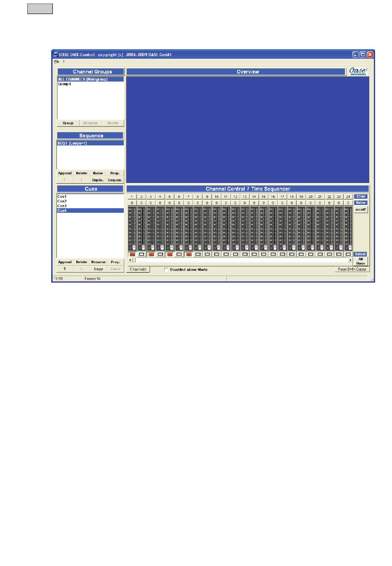Click the value field of channel 18
Screen dimensions: 392x566
(292, 203)
